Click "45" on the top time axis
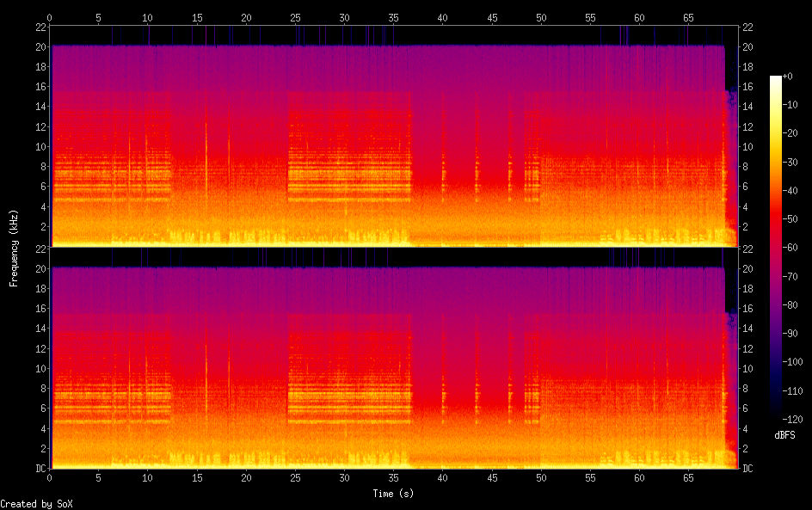812x510 pixels. (x=492, y=18)
